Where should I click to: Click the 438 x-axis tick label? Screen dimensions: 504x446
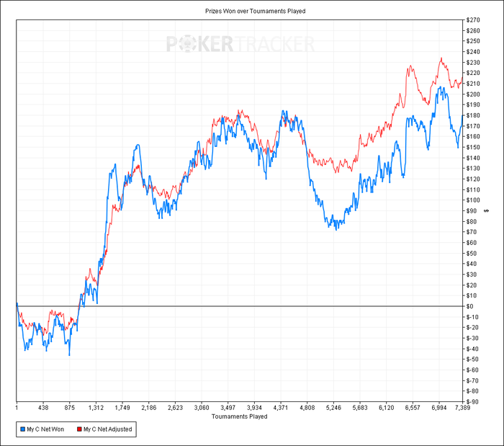pyautogui.click(x=43, y=408)
